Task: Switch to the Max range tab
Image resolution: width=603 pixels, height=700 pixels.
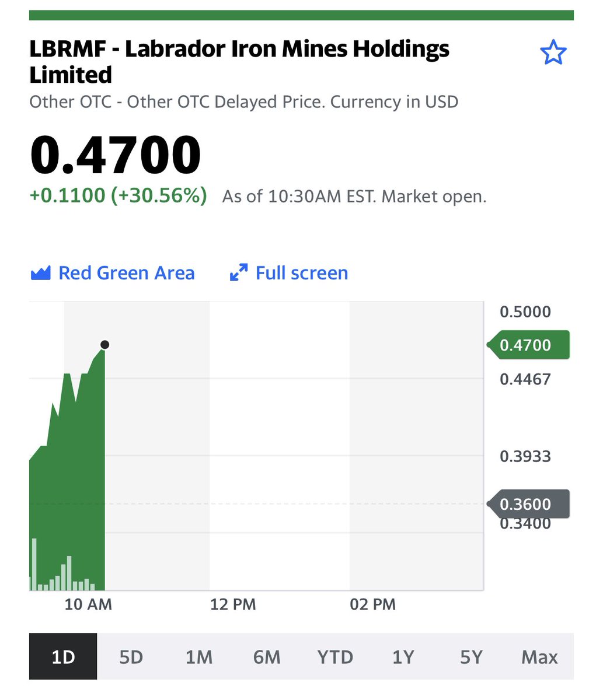Action: click(539, 657)
